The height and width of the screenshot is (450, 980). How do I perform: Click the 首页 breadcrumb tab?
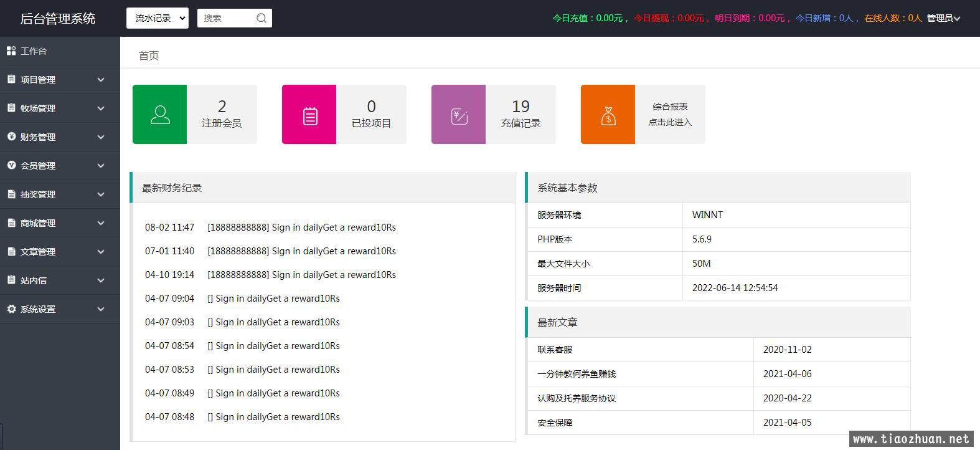coord(148,55)
